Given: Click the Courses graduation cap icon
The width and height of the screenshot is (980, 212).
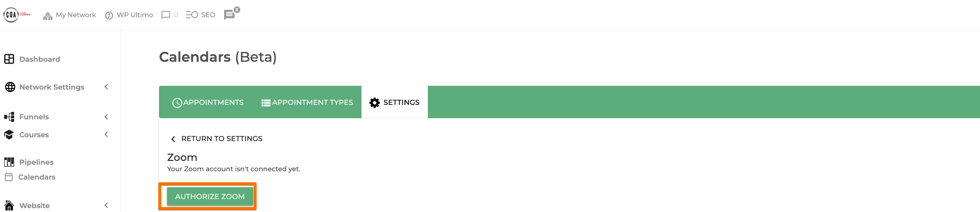Looking at the screenshot, I should point(9,135).
